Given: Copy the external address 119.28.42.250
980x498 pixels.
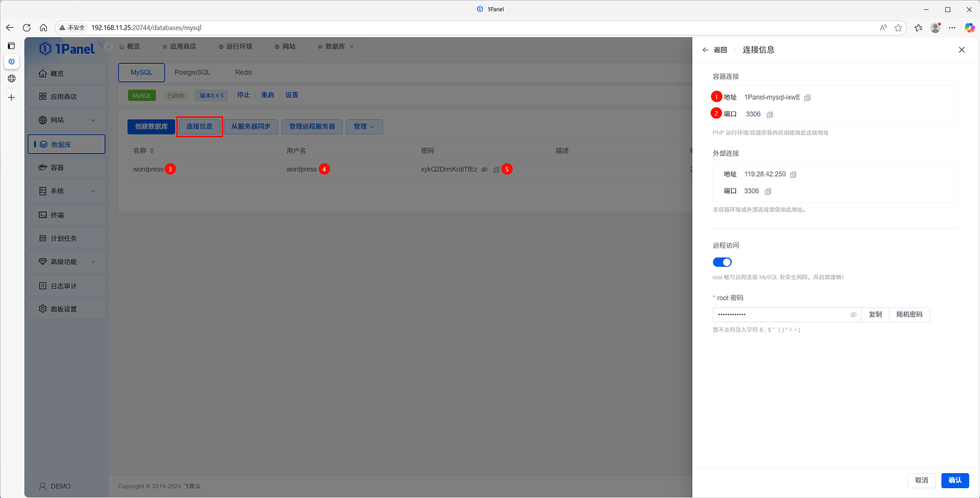Looking at the screenshot, I should (793, 173).
